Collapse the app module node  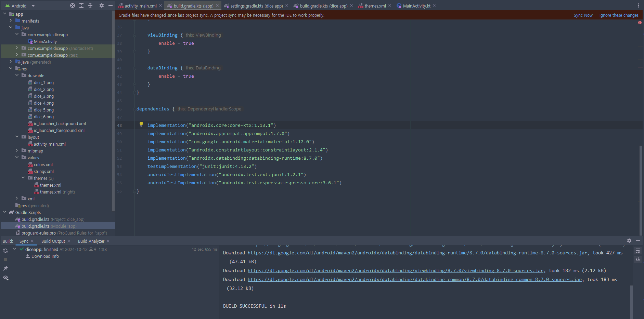[x=4, y=14]
